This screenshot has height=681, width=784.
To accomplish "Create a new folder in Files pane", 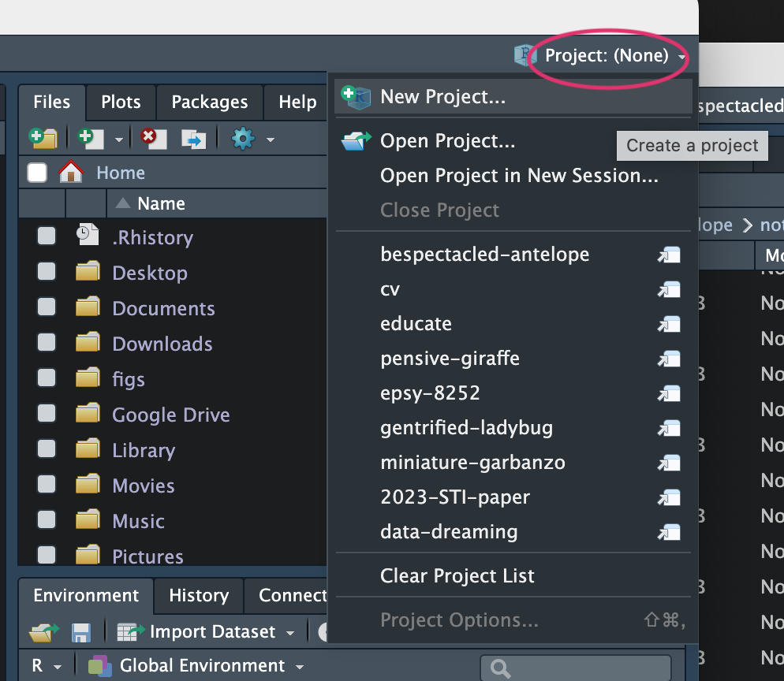I will coord(43,139).
